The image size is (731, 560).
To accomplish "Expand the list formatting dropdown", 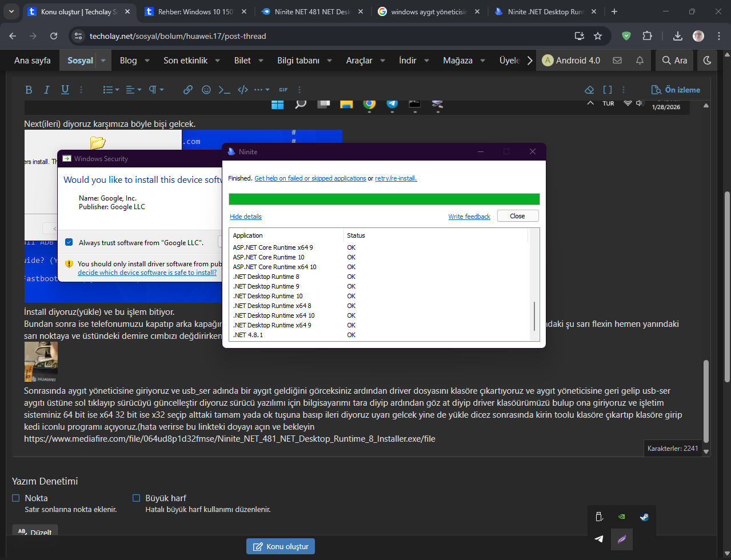I will 111,90.
